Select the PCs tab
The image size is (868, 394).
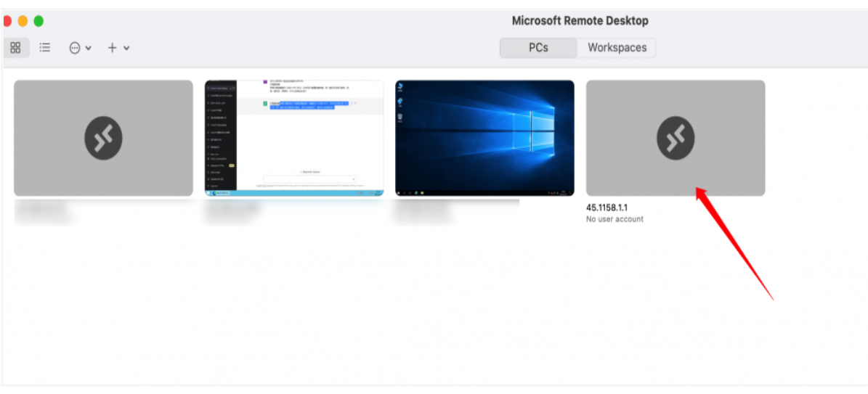click(x=538, y=48)
